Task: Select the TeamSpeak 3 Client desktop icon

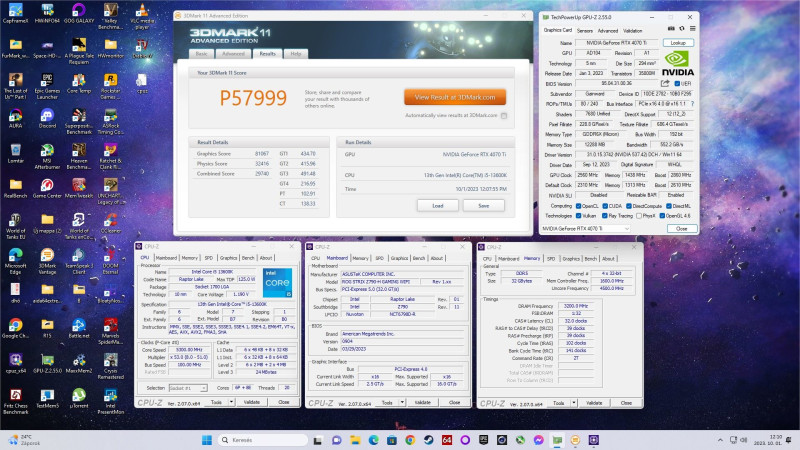Action: [x=79, y=261]
